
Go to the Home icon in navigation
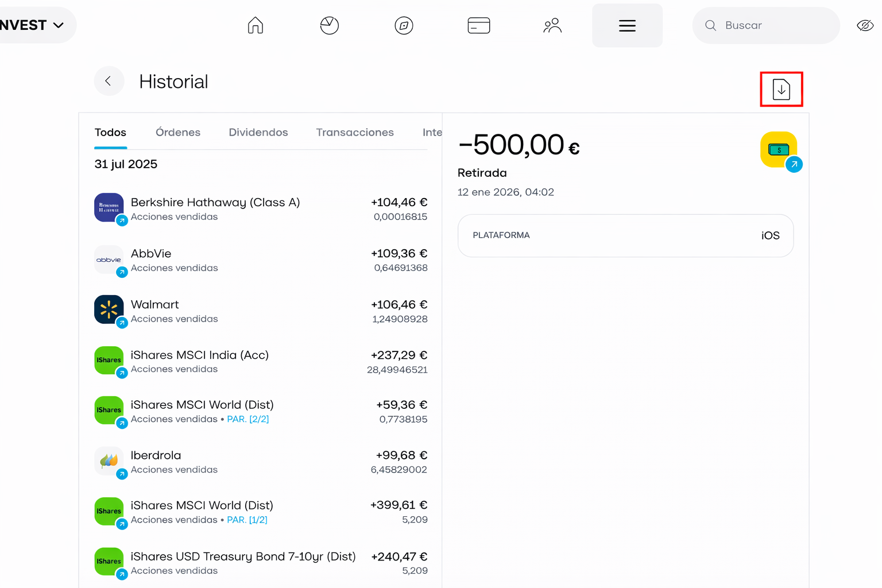coord(256,25)
